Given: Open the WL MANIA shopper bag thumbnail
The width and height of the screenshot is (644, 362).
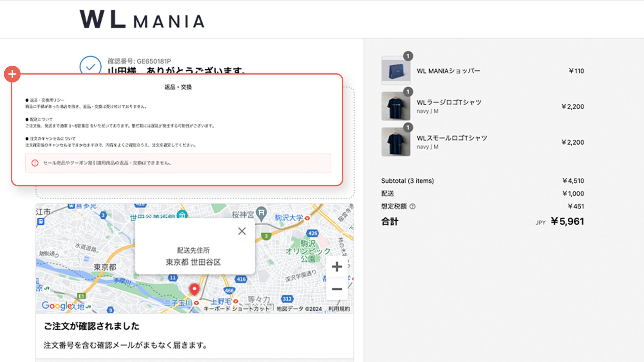Looking at the screenshot, I should coord(396,71).
